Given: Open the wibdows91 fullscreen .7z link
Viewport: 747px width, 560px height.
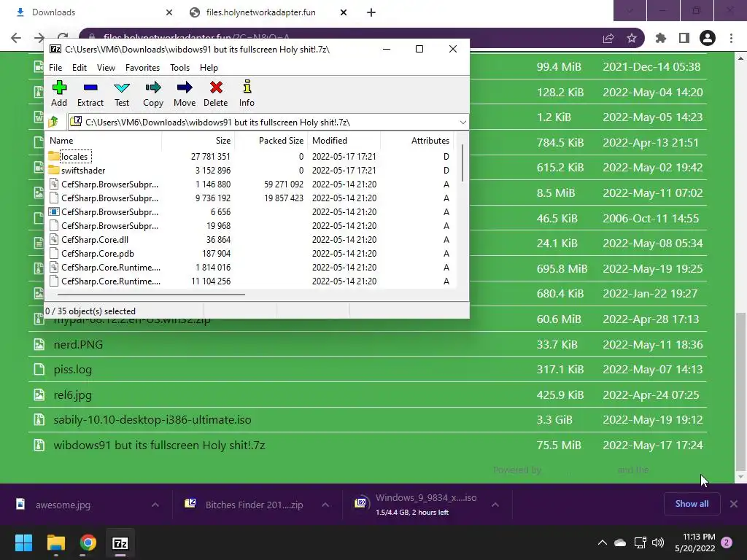Looking at the screenshot, I should coord(159,446).
